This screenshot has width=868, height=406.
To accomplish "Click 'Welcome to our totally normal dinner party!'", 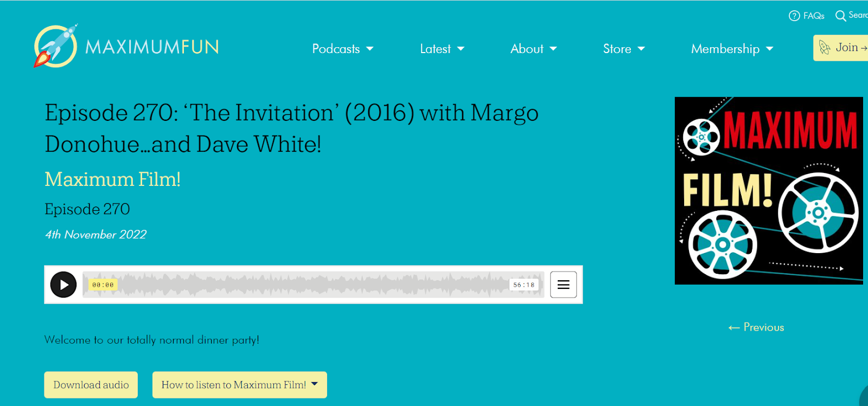I will click(x=152, y=340).
